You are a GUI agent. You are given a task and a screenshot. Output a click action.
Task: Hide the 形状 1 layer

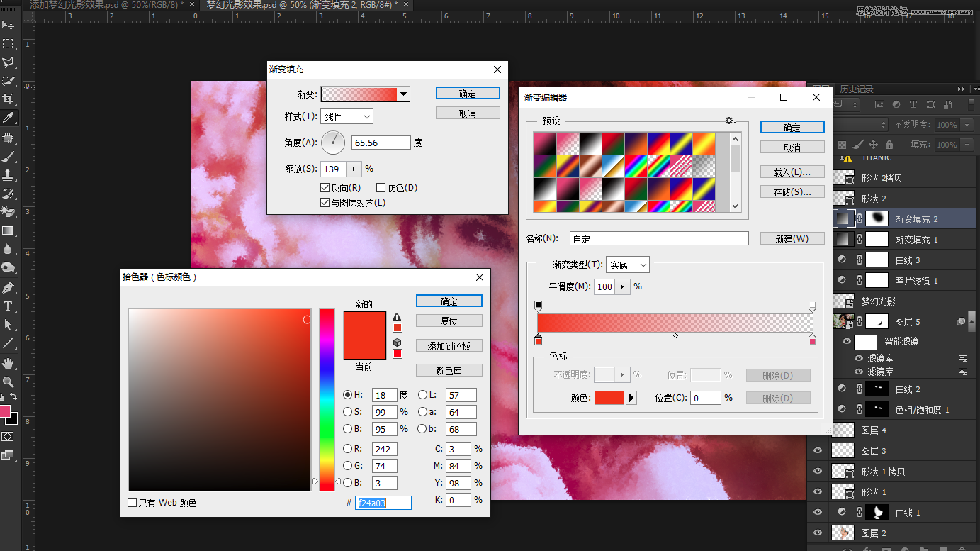tap(818, 492)
